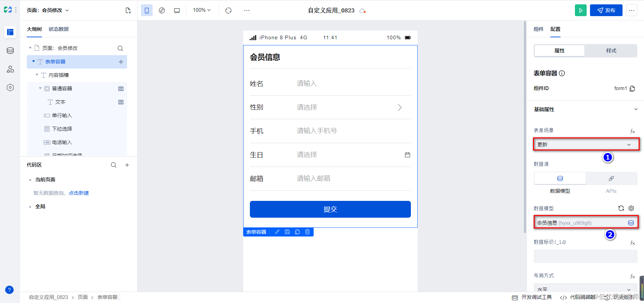Select the 单行输入 tree row

click(x=77, y=116)
